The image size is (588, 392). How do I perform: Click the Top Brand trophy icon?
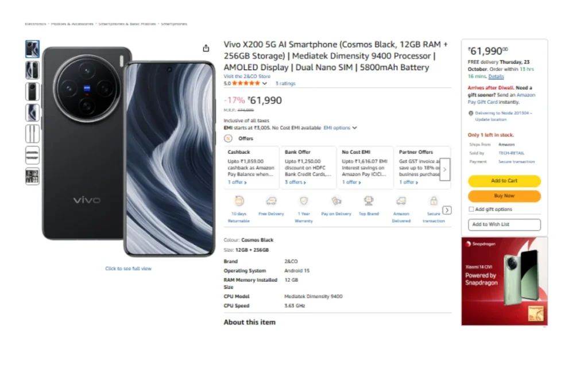coord(369,201)
